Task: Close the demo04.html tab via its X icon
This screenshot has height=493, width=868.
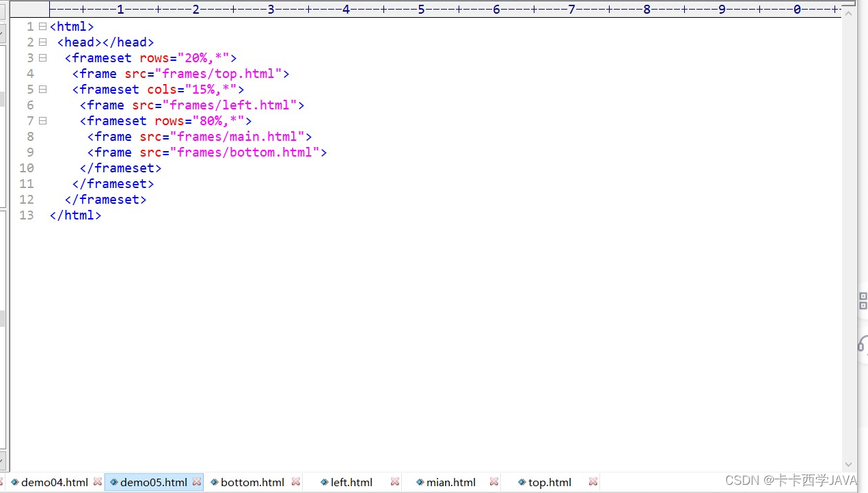Action: [98, 481]
